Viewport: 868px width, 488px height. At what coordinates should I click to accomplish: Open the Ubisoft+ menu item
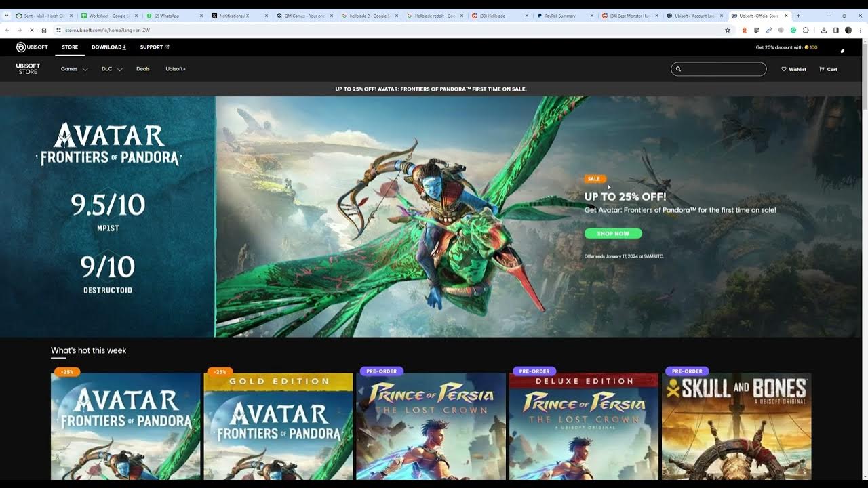(176, 69)
